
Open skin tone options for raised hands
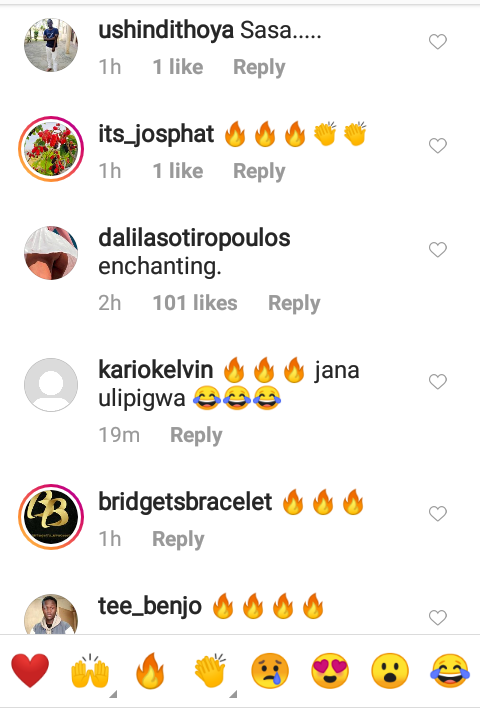[113, 694]
